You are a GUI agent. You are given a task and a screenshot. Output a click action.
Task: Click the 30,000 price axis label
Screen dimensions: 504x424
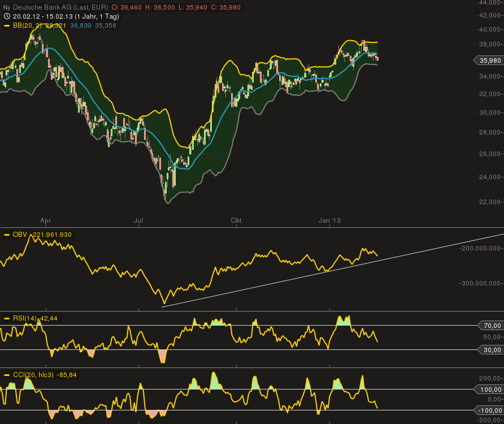490,113
